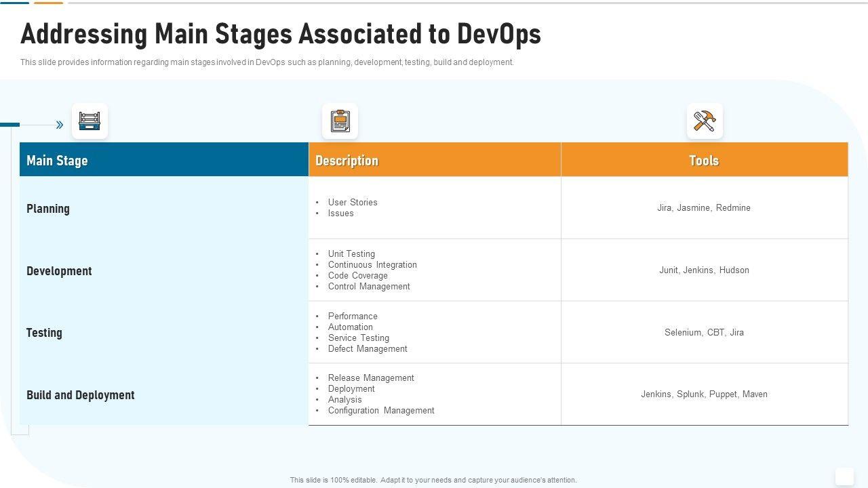Click the Continuous Integration bullet item
The width and height of the screenshot is (868, 488).
[372, 265]
